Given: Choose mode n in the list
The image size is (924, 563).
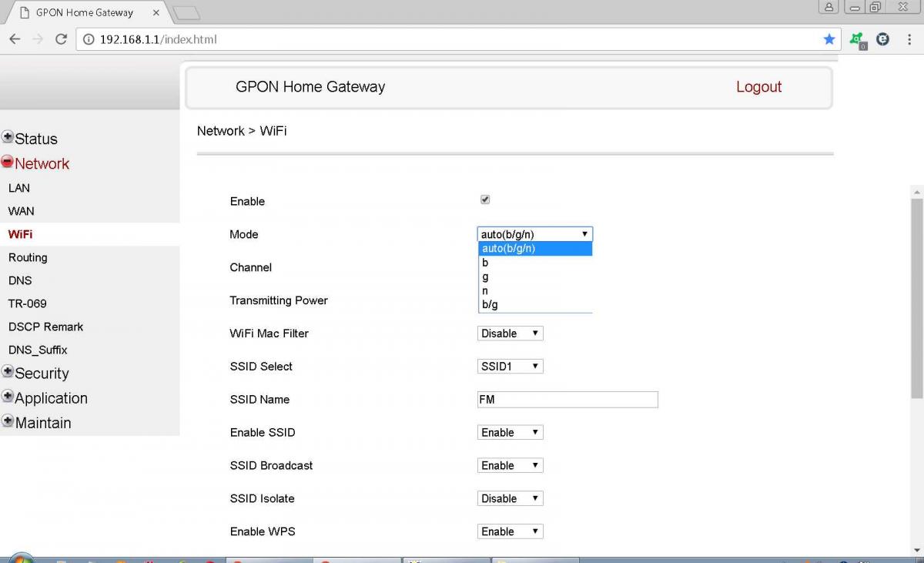Looking at the screenshot, I should point(535,290).
